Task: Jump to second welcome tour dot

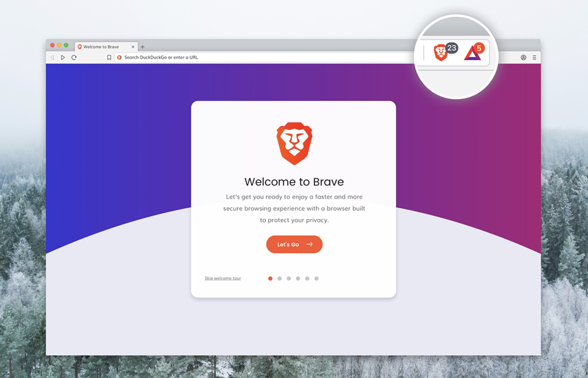Action: [x=280, y=278]
